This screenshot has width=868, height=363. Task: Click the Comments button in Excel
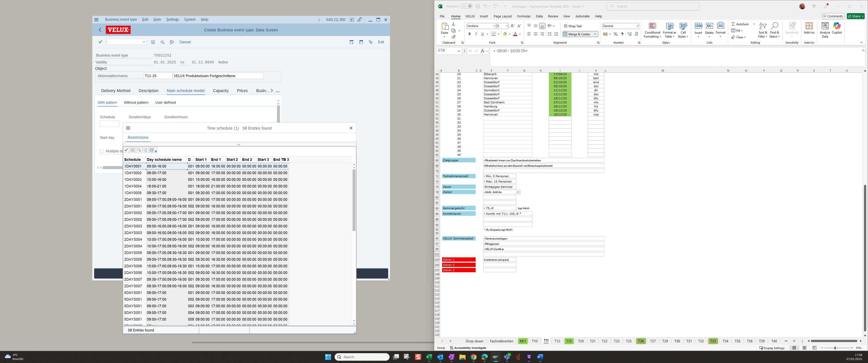[x=833, y=16]
